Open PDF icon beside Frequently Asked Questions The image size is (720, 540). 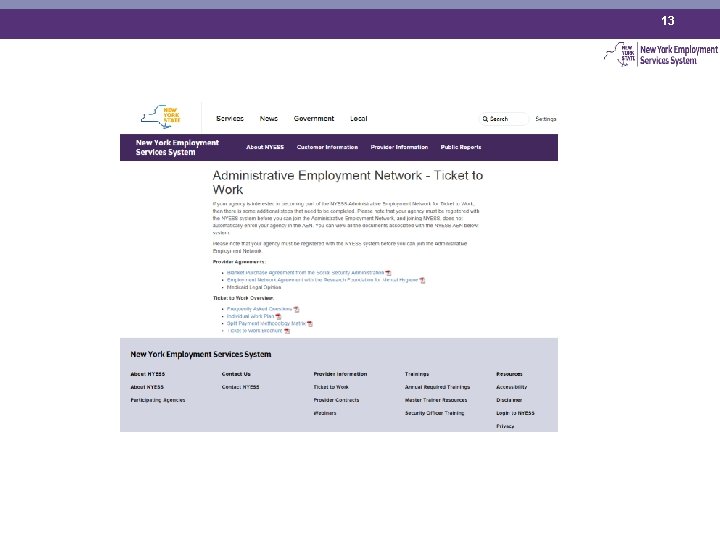(296, 309)
